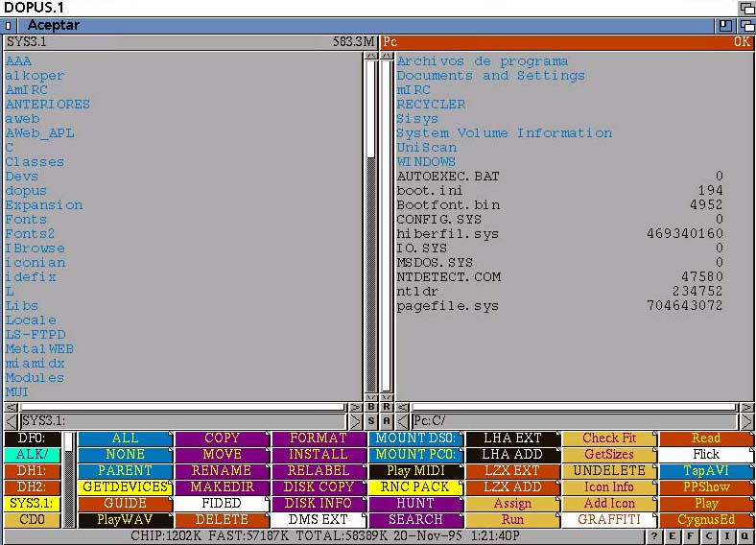
Task: Open the WINDOWS folder in the right panel
Action: [x=426, y=162]
